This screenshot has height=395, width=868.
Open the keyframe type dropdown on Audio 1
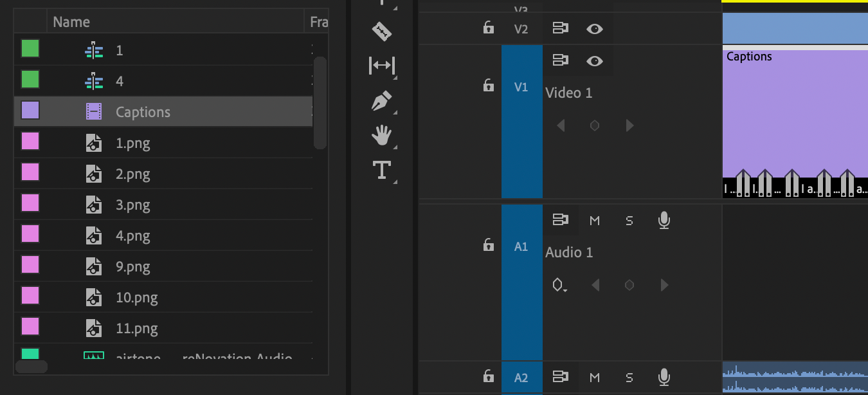tap(559, 285)
